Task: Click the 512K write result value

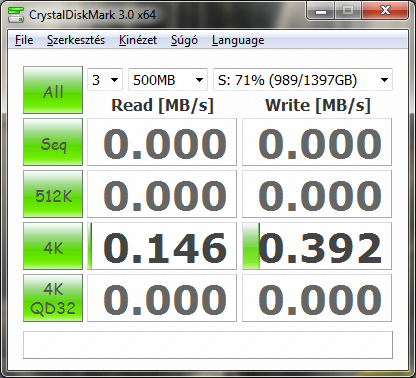Action: [x=317, y=194]
